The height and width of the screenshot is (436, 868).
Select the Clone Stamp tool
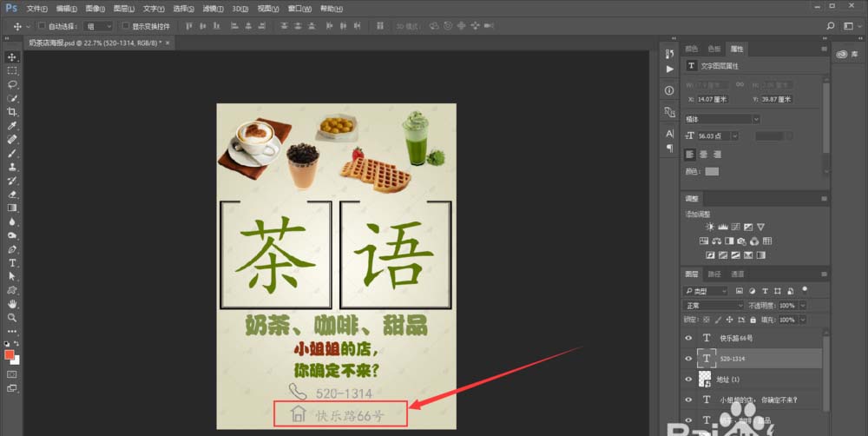point(11,167)
